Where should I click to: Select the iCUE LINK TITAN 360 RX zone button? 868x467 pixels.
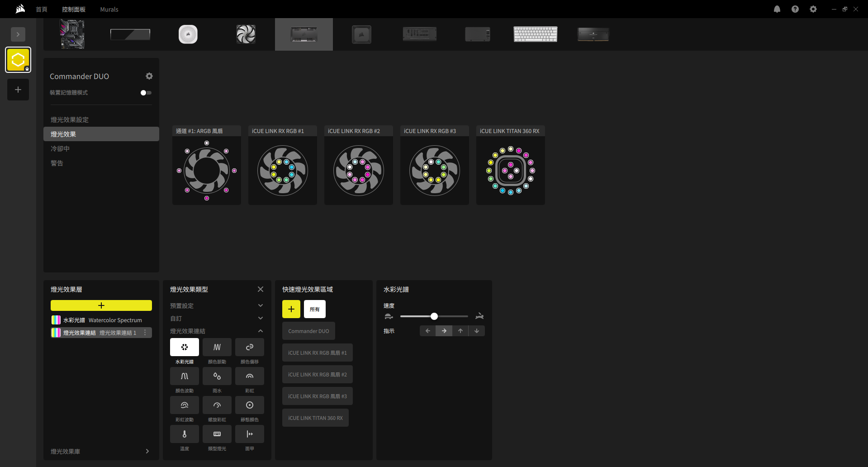pos(315,418)
